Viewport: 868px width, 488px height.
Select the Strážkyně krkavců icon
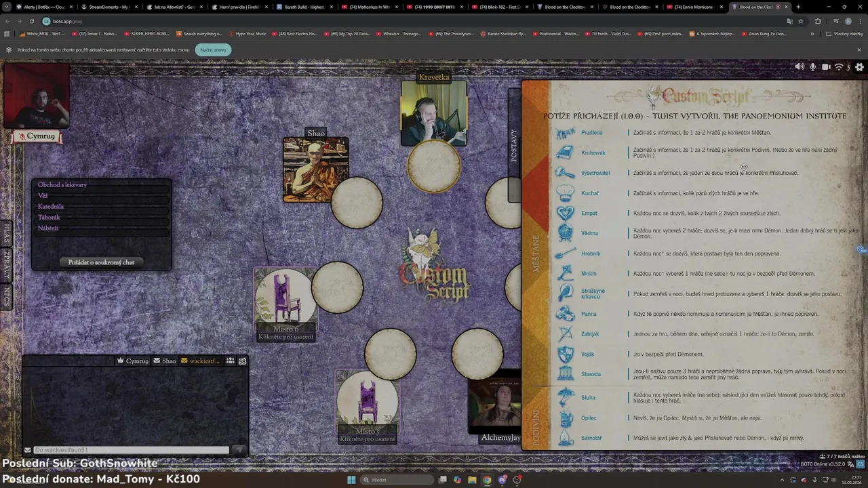coord(565,293)
